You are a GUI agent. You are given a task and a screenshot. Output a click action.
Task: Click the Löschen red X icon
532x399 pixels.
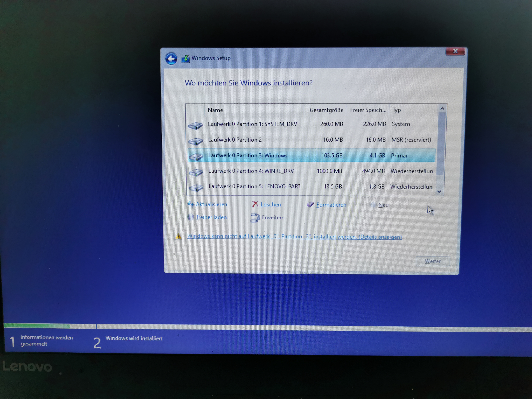coord(255,204)
